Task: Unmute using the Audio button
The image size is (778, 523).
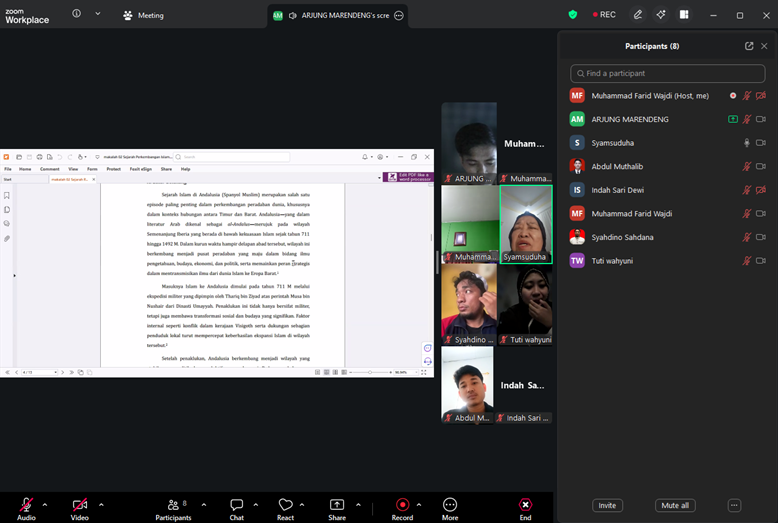Action: coord(26,509)
